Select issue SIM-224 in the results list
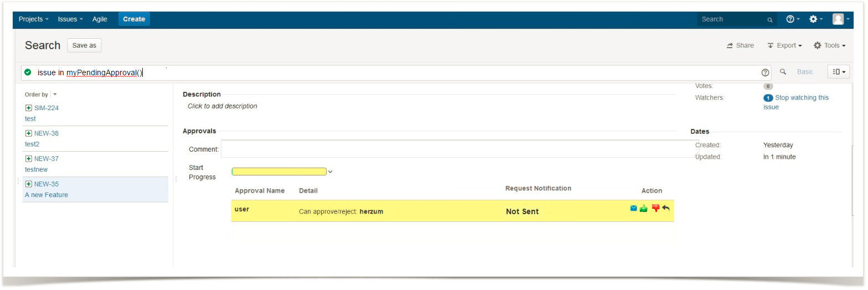This screenshot has width=868, height=290. click(46, 108)
